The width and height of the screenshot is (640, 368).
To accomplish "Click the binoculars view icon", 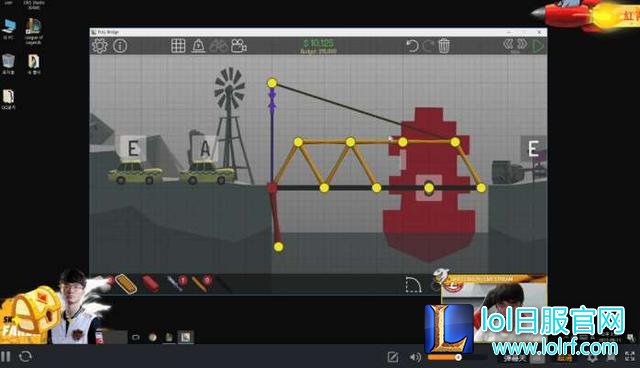I will coord(219,46).
